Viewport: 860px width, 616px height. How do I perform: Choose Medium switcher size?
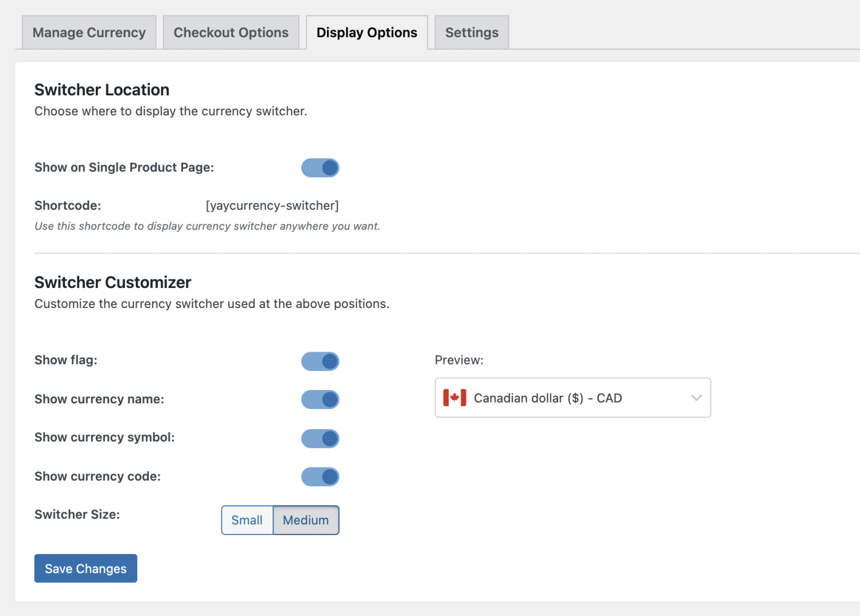(306, 520)
